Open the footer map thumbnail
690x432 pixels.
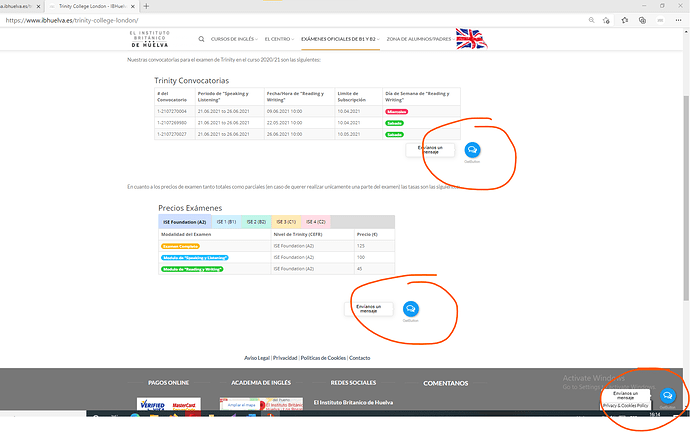pyautogui.click(x=261, y=404)
